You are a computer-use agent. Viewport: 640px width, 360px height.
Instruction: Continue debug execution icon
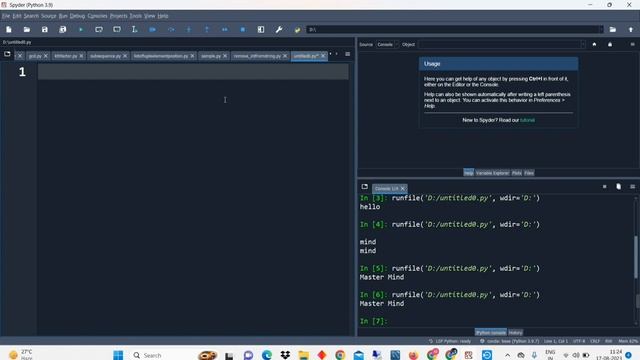[224, 29]
